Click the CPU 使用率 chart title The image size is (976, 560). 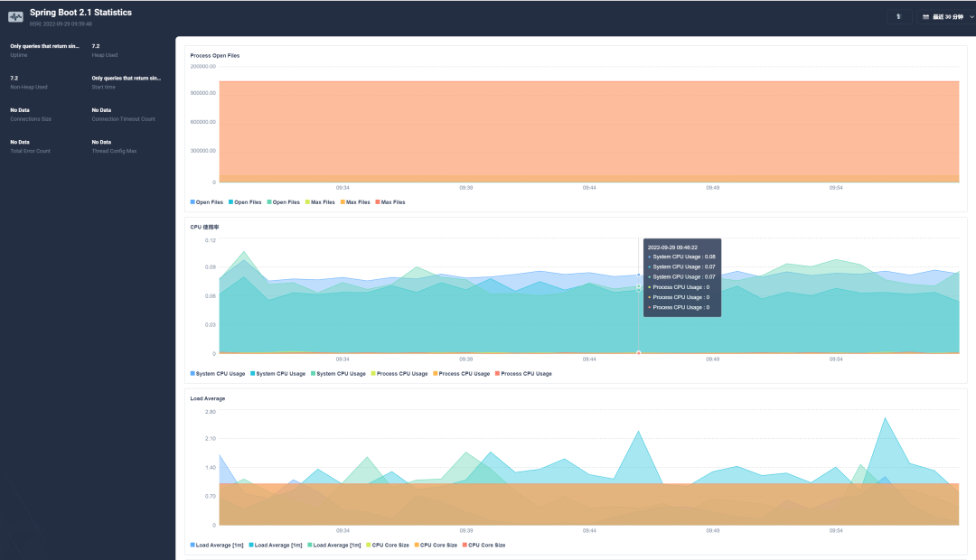(x=204, y=227)
